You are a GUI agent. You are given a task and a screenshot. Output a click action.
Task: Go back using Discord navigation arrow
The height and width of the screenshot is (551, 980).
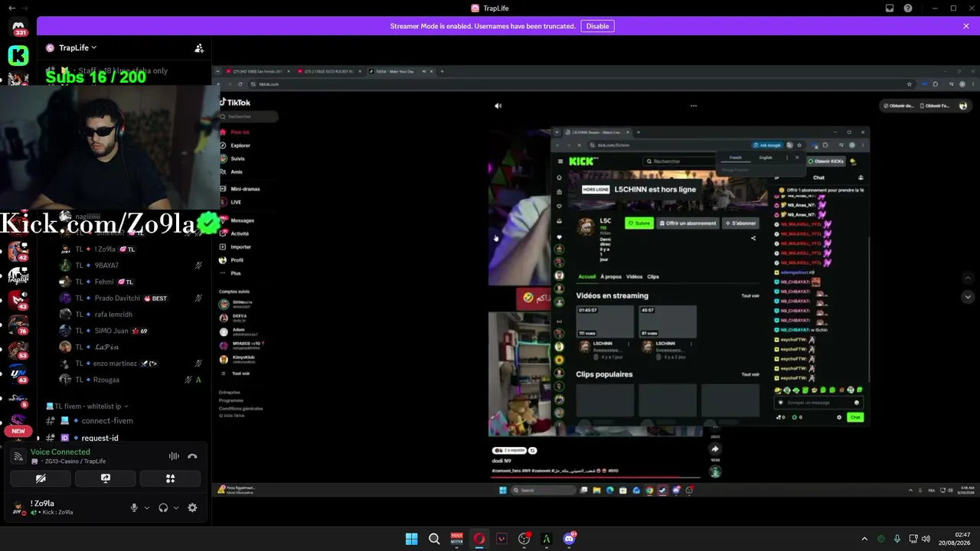click(x=11, y=8)
